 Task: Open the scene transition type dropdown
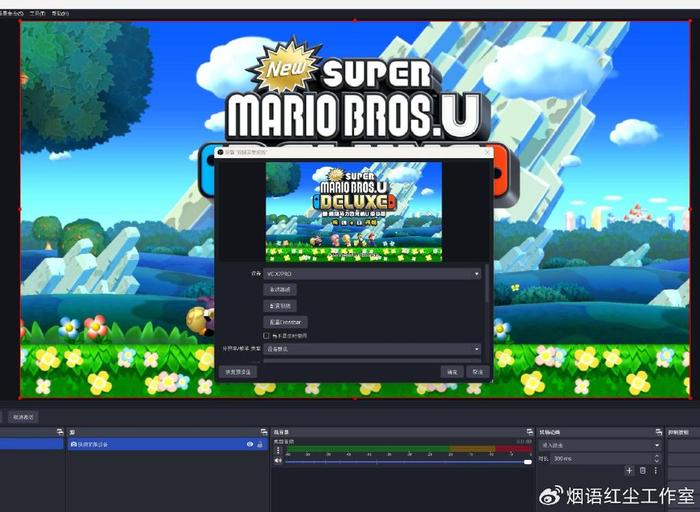click(x=600, y=445)
